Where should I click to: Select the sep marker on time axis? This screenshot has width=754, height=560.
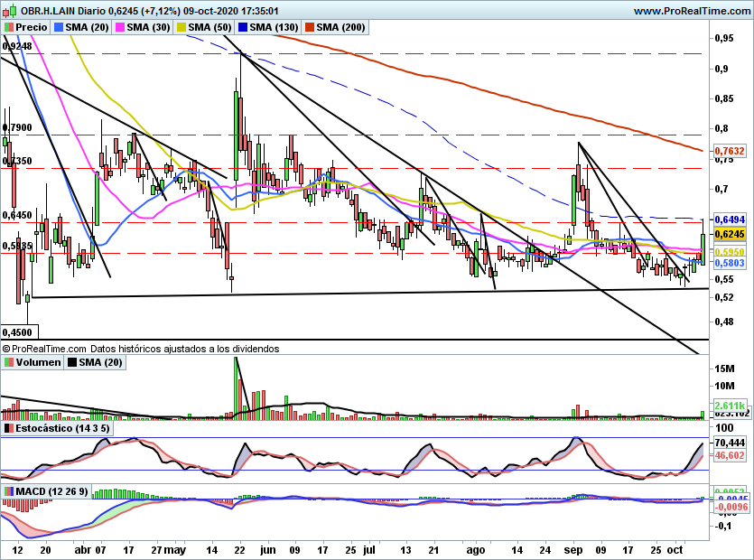573,550
